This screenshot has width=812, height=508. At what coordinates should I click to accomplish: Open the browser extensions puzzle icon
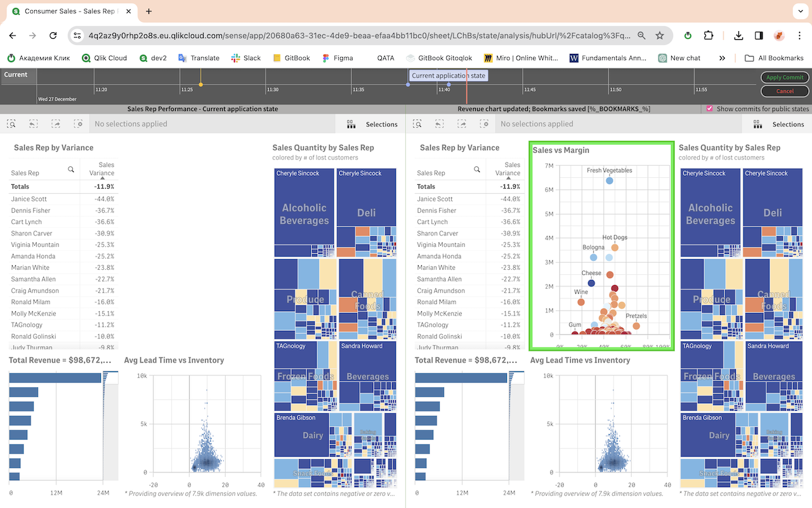pos(709,36)
